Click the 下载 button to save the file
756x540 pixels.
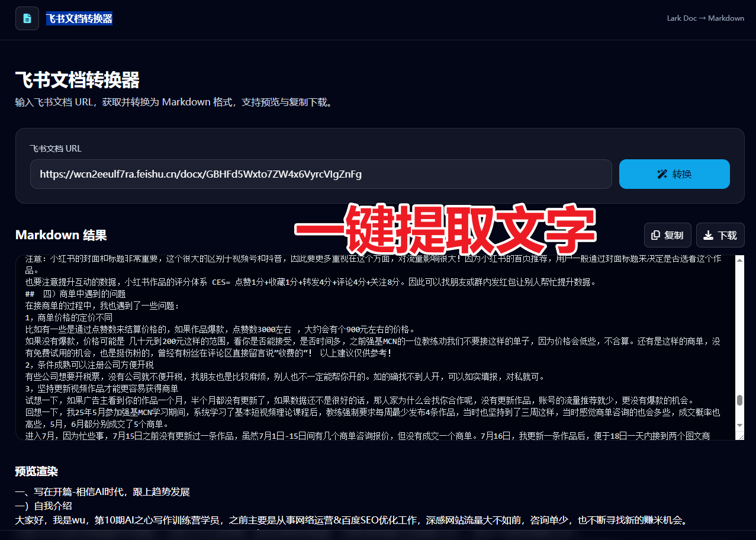coord(720,235)
